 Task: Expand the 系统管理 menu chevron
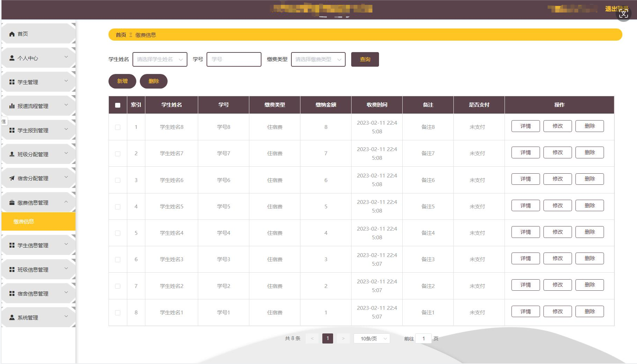66,316
